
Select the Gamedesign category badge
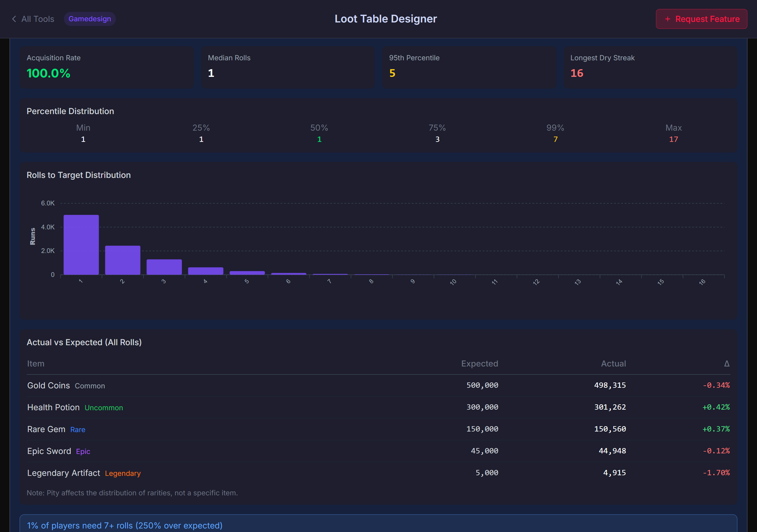[x=89, y=19]
